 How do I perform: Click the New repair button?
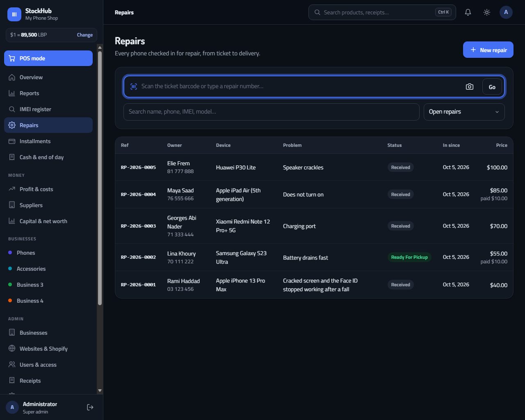click(488, 50)
